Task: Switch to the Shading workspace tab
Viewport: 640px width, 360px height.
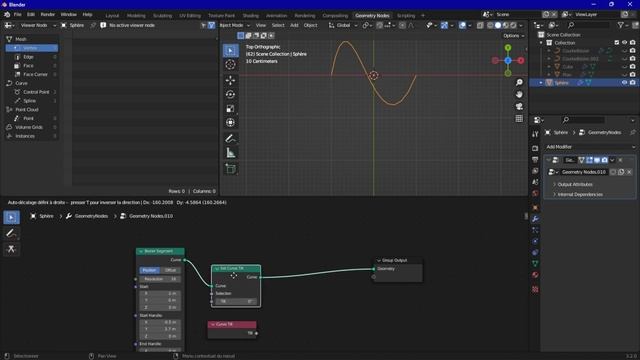Action: pos(251,16)
